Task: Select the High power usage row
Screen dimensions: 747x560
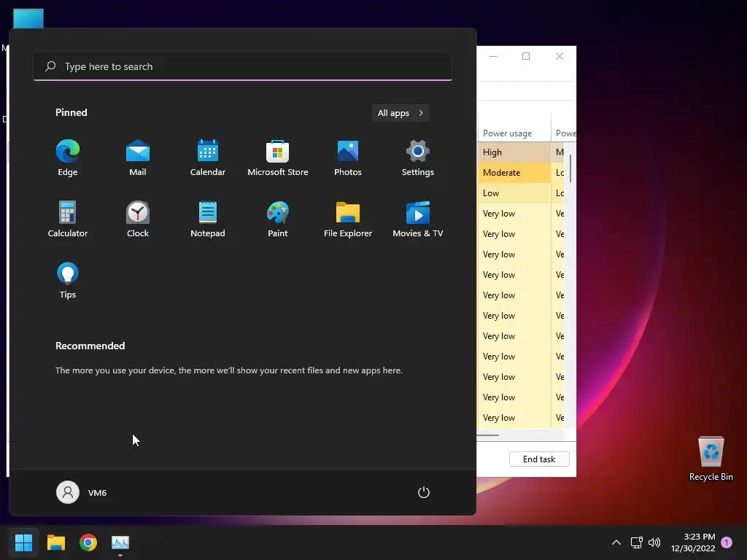Action: [520, 152]
